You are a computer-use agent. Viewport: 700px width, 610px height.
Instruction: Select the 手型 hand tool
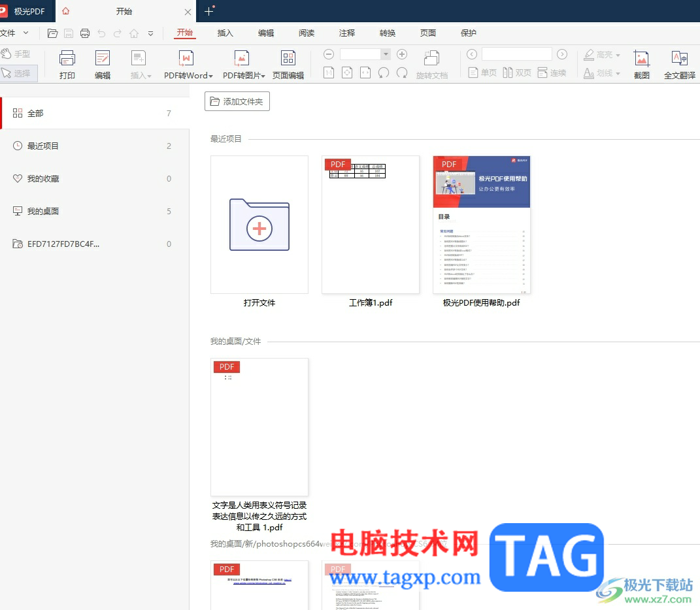pos(16,54)
